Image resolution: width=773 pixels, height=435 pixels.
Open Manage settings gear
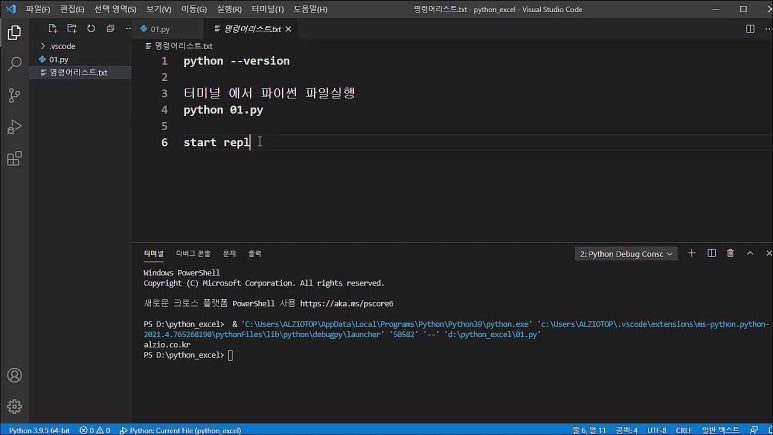click(x=14, y=406)
